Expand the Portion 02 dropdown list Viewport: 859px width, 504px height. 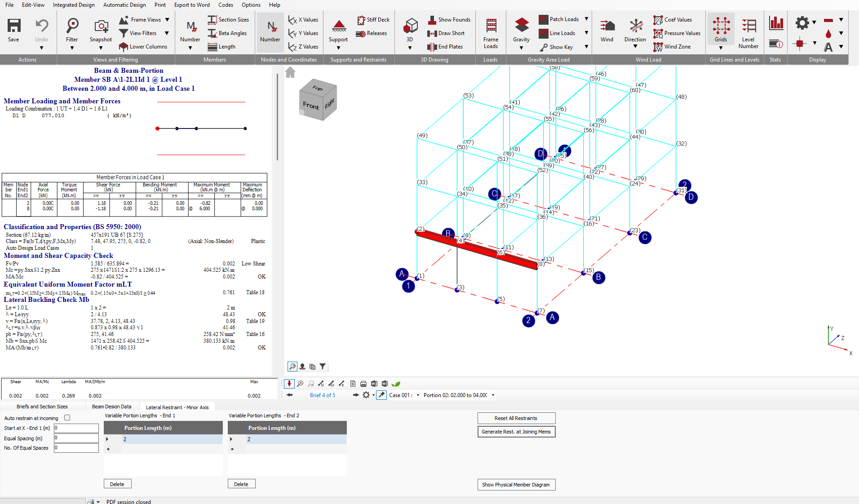(493, 395)
